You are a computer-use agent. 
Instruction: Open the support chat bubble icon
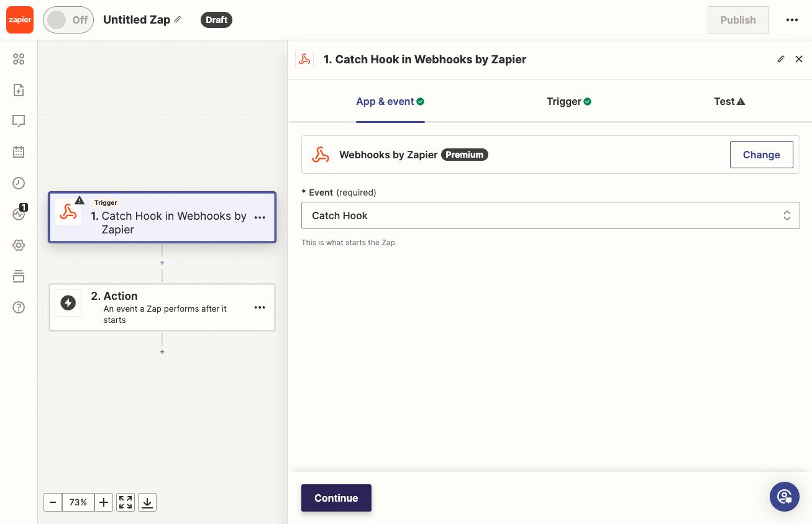(x=785, y=497)
